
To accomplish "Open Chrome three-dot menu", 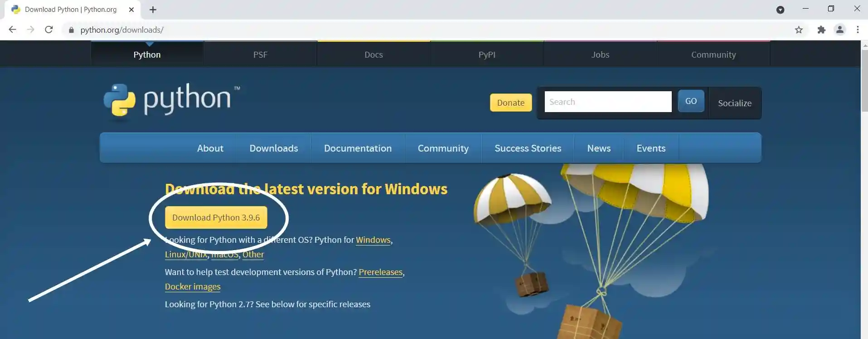I will (x=858, y=30).
